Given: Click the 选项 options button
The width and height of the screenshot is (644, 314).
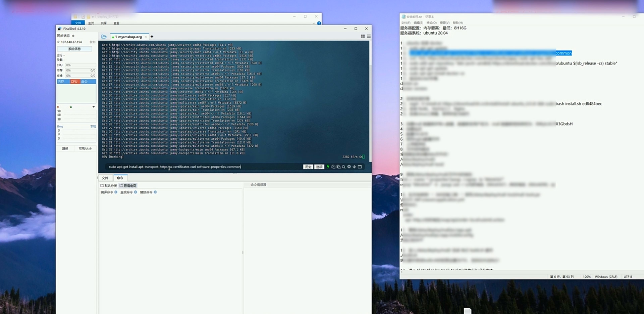Looking at the screenshot, I should pyautogui.click(x=319, y=167).
